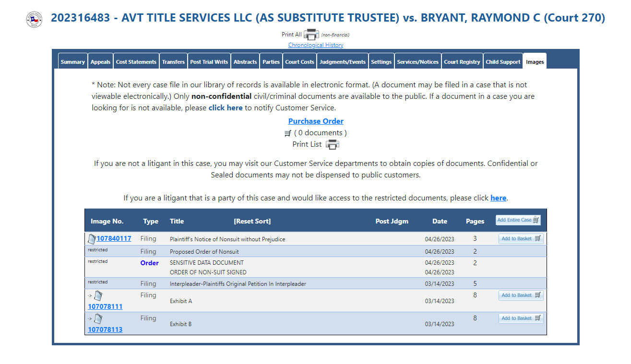Sort by the Post Jdgm column header
This screenshot has height=364, width=631.
click(x=392, y=221)
